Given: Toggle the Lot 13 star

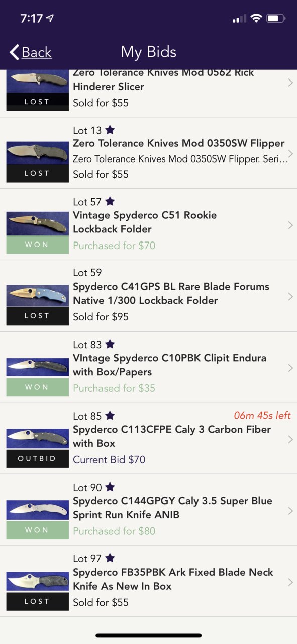Looking at the screenshot, I should (x=110, y=130).
